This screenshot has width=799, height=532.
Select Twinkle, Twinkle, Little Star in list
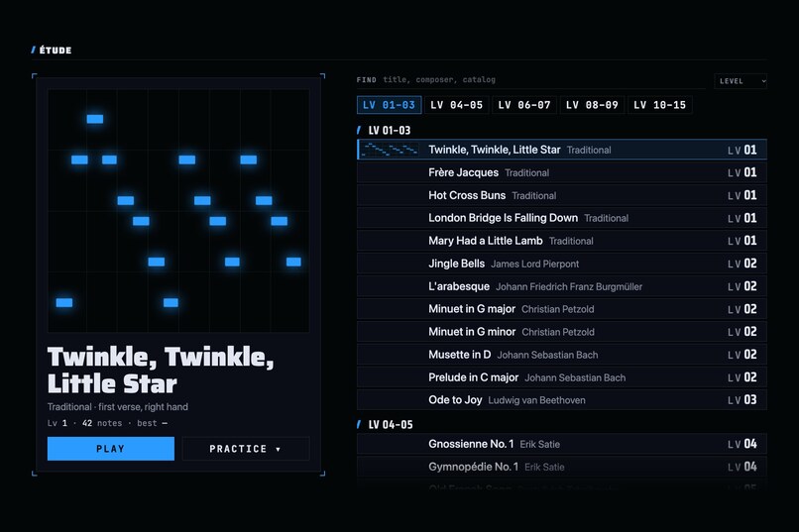pos(561,150)
